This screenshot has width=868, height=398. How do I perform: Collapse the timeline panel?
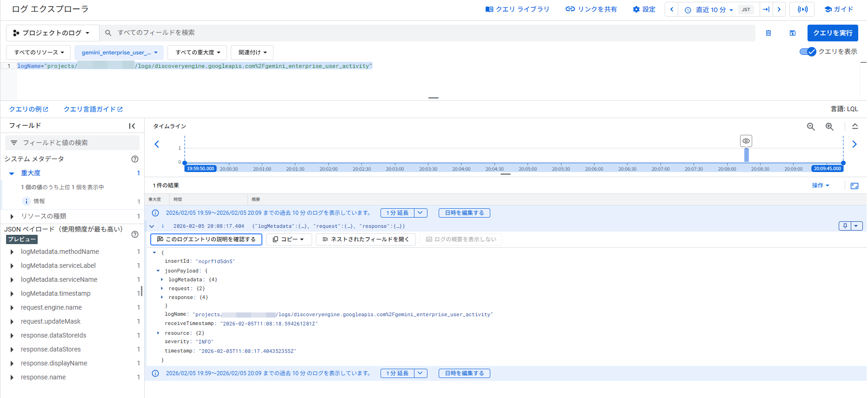pos(855,126)
